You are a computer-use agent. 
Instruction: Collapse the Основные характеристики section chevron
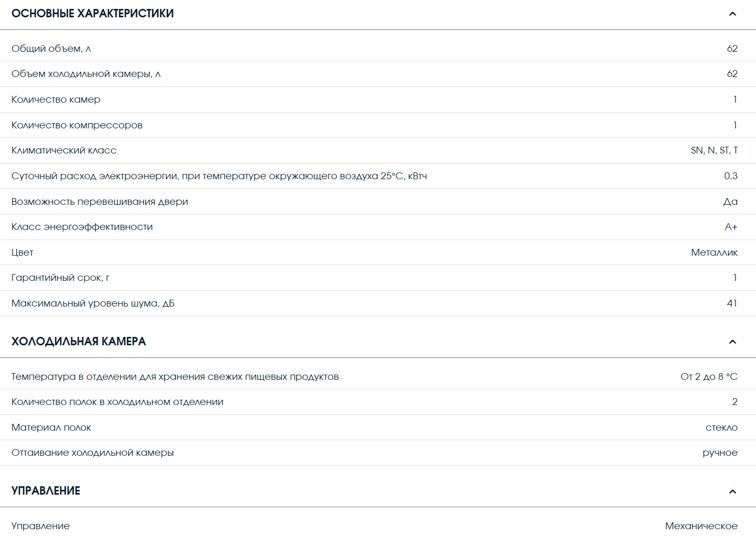point(732,14)
